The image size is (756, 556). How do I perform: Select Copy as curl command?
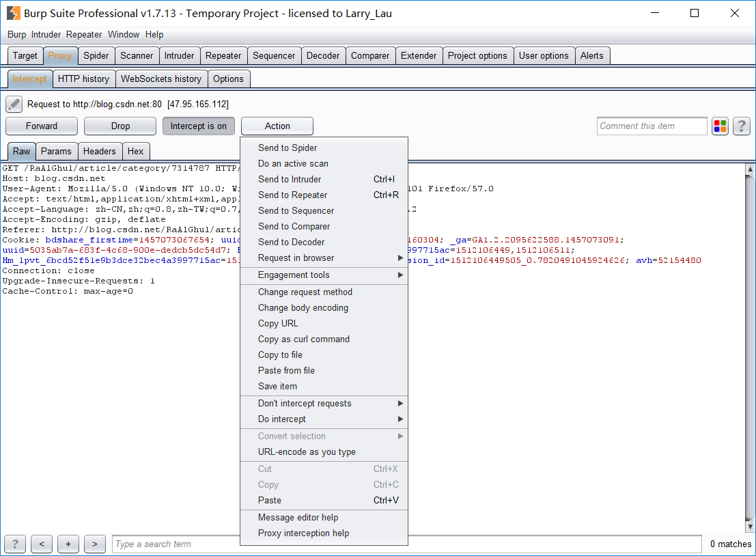324,339
